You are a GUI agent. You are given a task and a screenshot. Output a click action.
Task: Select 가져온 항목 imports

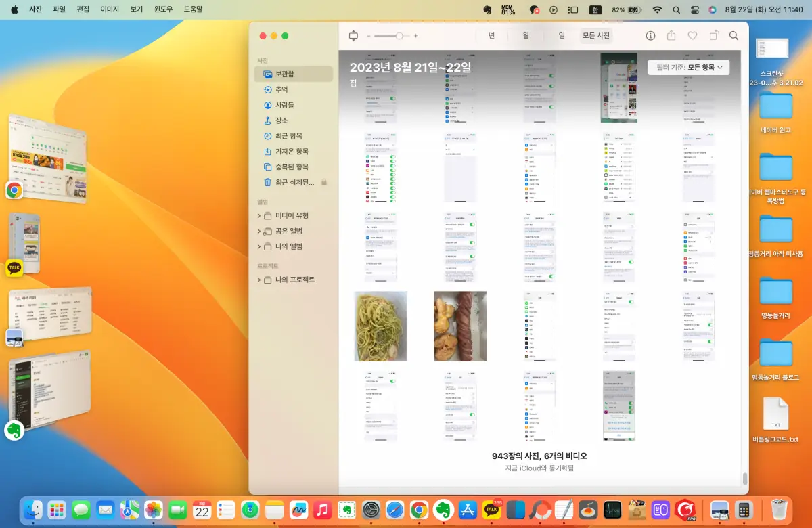coord(293,152)
